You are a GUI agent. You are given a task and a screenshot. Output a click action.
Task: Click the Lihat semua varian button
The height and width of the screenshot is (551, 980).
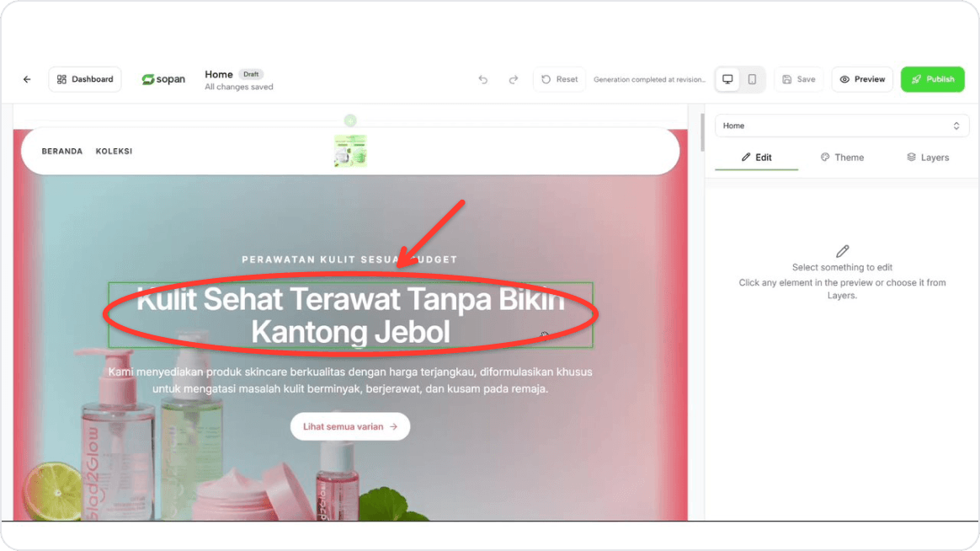pyautogui.click(x=350, y=426)
